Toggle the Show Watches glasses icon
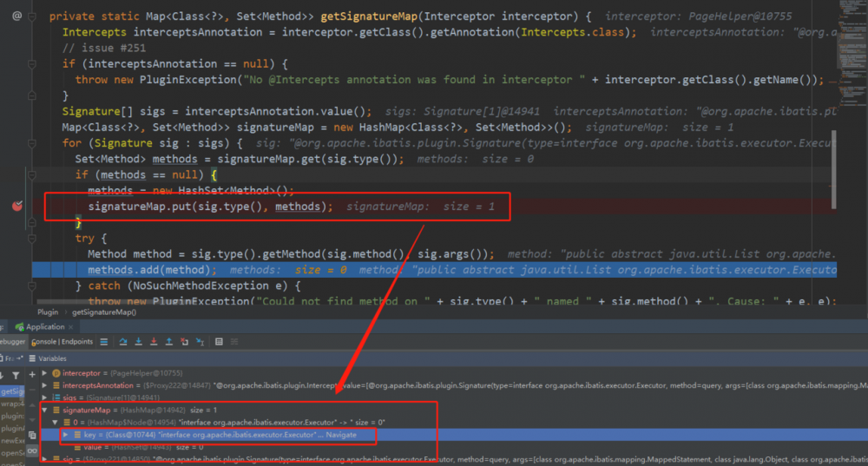This screenshot has width=868, height=466. point(32,450)
